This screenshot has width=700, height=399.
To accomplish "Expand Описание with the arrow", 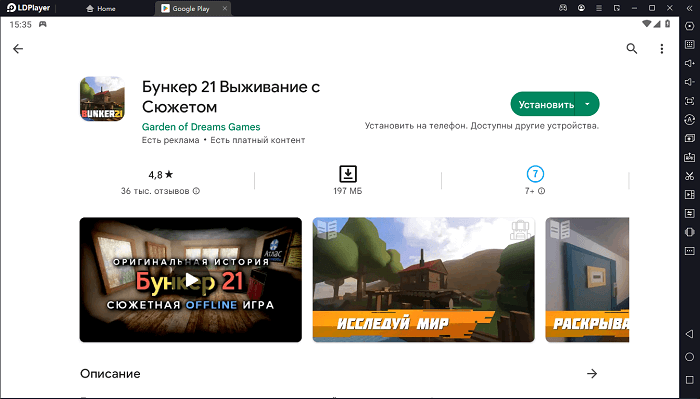I will click(x=592, y=374).
